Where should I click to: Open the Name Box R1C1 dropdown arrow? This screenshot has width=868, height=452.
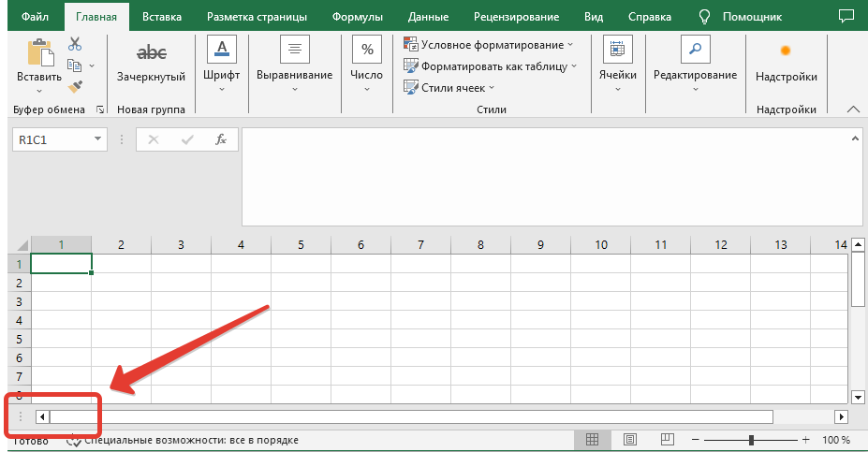tap(97, 139)
